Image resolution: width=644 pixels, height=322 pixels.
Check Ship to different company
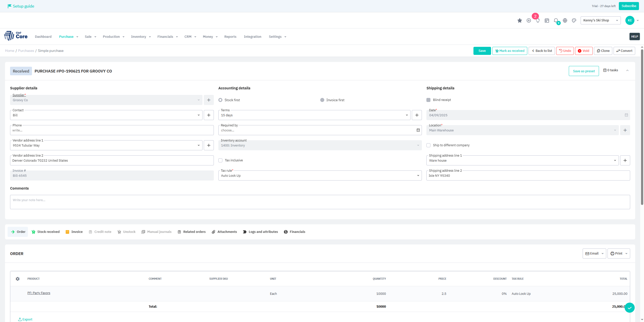click(x=428, y=145)
